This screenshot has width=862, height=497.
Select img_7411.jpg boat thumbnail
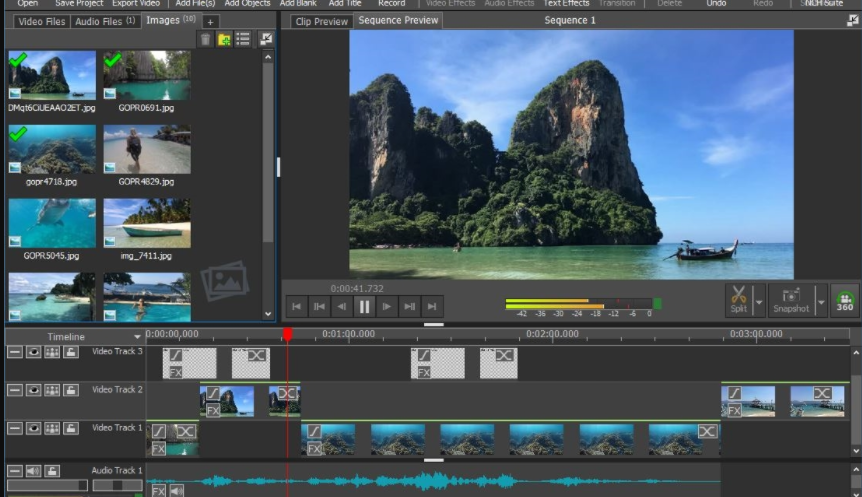click(x=147, y=223)
